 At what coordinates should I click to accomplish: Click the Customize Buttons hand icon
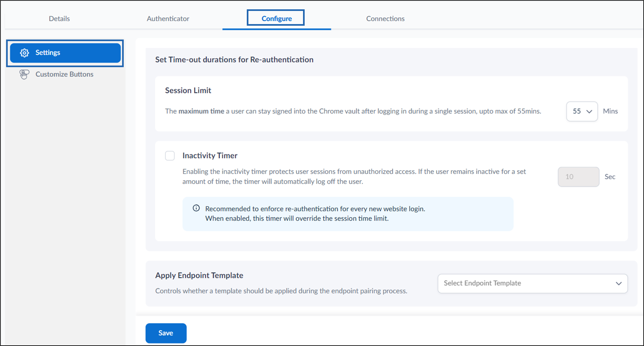(x=24, y=74)
